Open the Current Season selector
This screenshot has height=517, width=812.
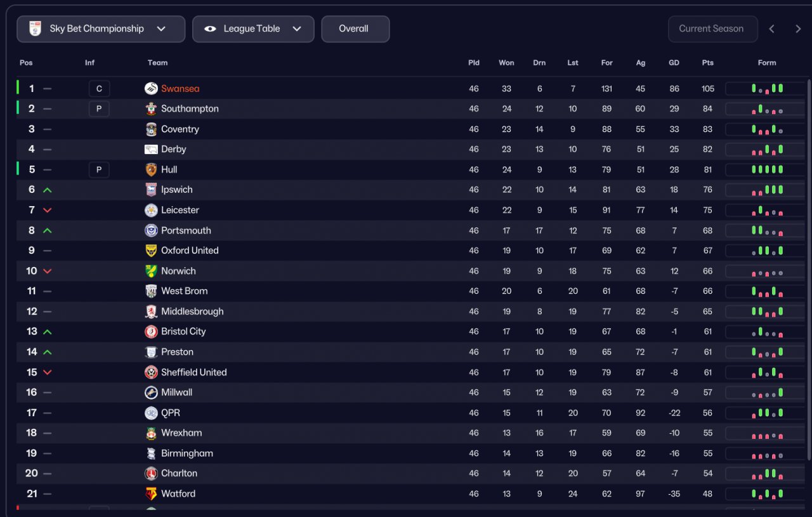click(x=712, y=29)
